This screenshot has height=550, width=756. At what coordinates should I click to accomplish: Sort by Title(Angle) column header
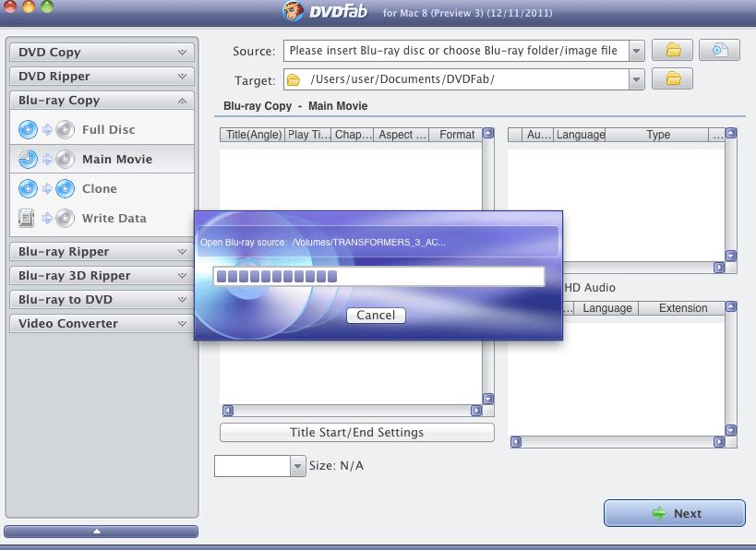pyautogui.click(x=253, y=135)
